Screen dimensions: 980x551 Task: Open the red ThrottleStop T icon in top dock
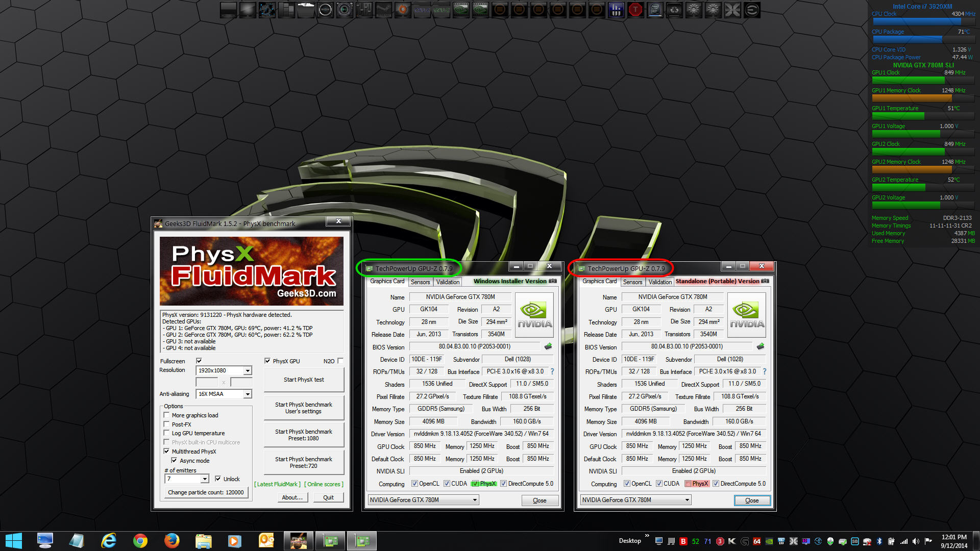[x=635, y=10]
